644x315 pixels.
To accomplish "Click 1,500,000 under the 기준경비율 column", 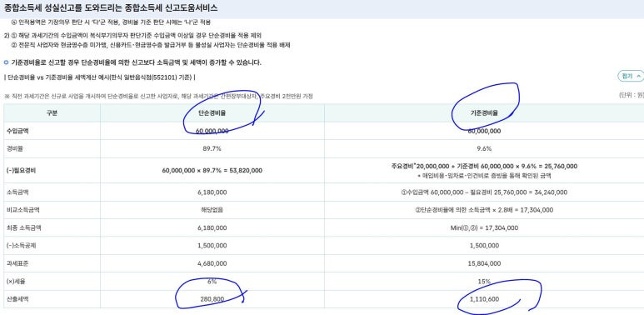I will pyautogui.click(x=484, y=246).
